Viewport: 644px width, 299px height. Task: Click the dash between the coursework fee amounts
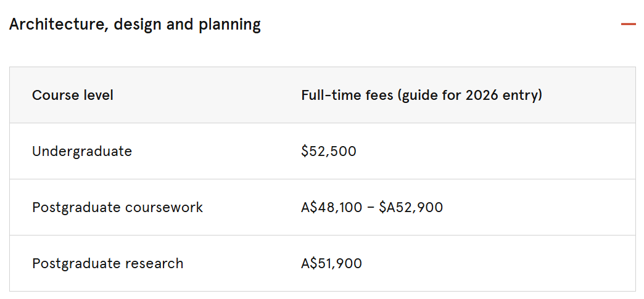pyautogui.click(x=371, y=207)
